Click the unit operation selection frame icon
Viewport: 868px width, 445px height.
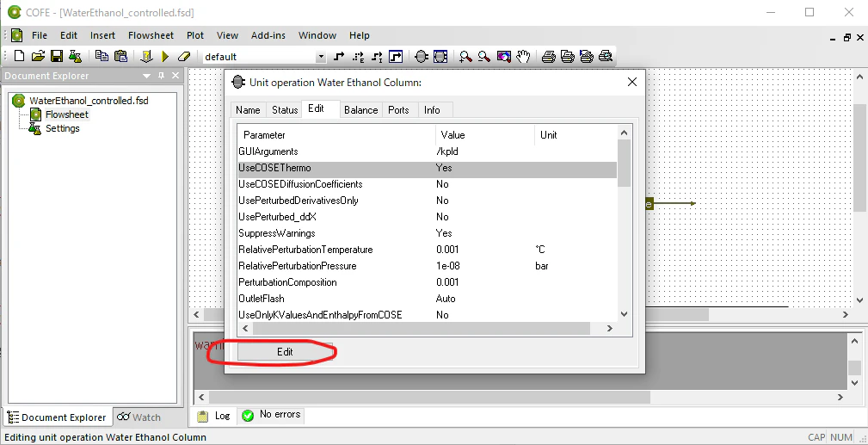click(x=440, y=57)
